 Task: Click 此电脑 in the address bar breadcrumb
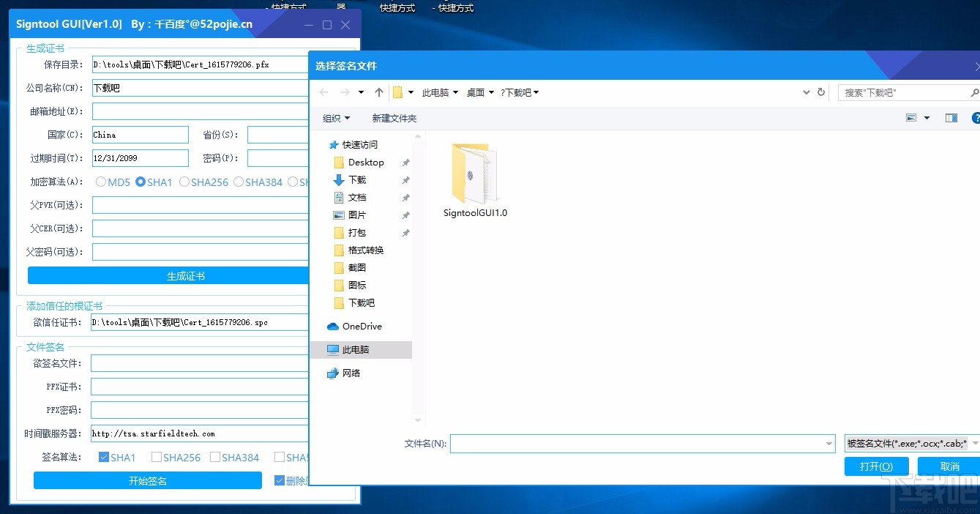pyautogui.click(x=438, y=92)
